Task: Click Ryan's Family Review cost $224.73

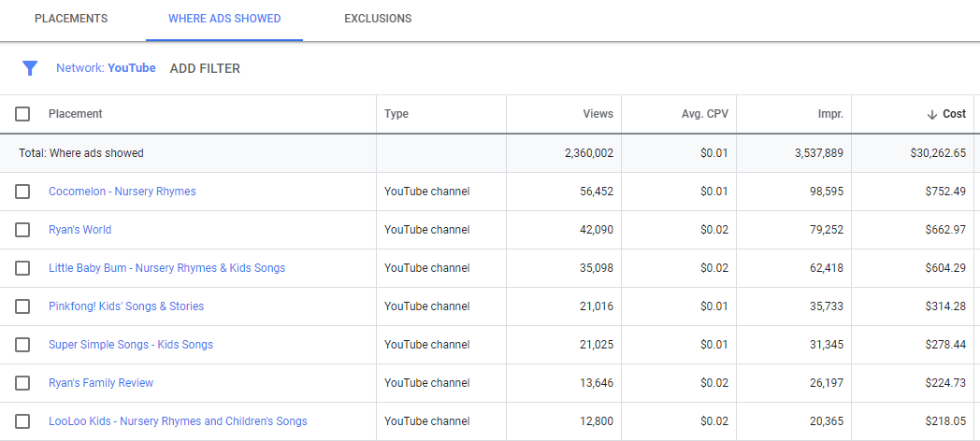Action: pyautogui.click(x=945, y=383)
